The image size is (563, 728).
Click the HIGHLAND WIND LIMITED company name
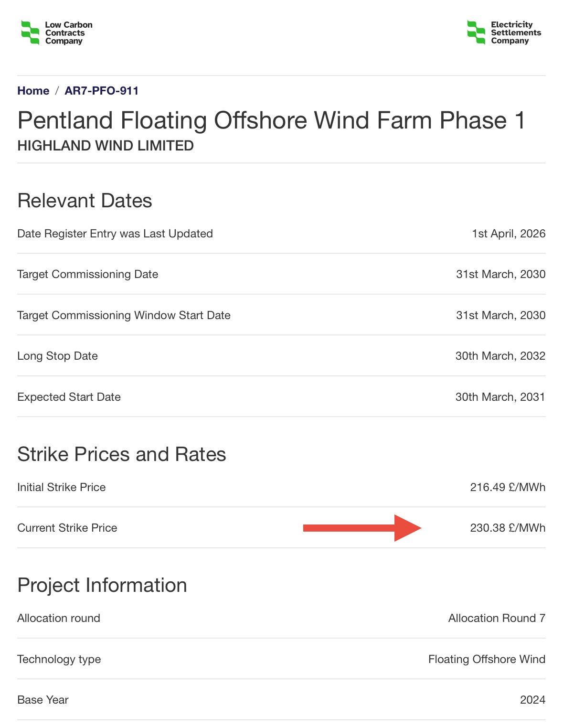pyautogui.click(x=106, y=146)
